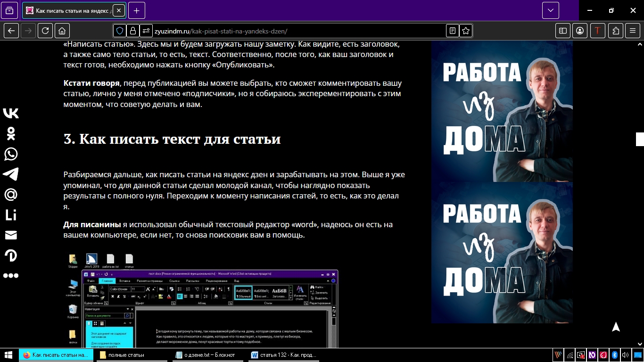This screenshot has width=644, height=362.
Task: Open Wi-Fi network tray icon
Action: click(570, 355)
